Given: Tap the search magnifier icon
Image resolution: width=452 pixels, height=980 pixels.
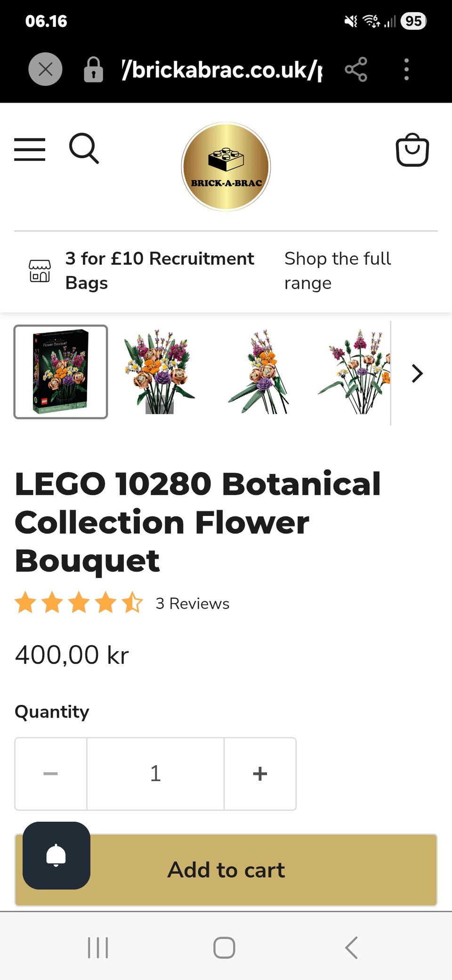Looking at the screenshot, I should 84,148.
